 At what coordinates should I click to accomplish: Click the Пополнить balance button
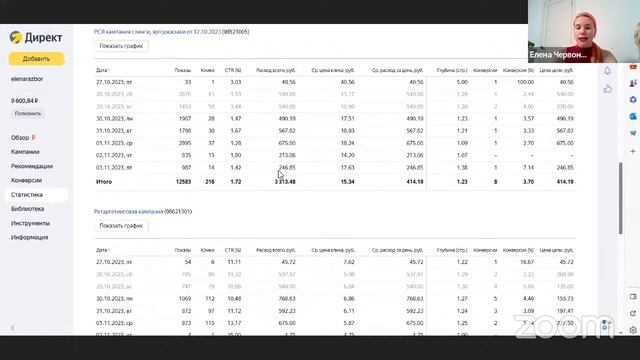[28, 113]
